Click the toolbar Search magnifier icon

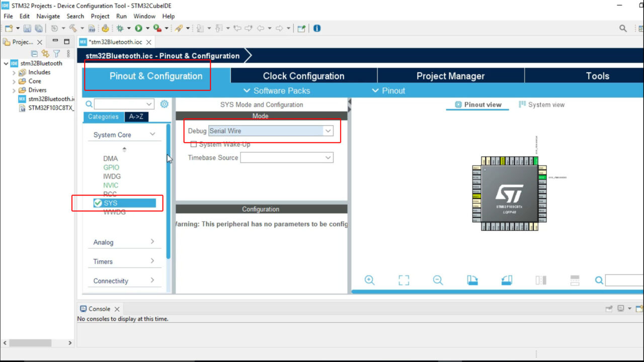[623, 29]
